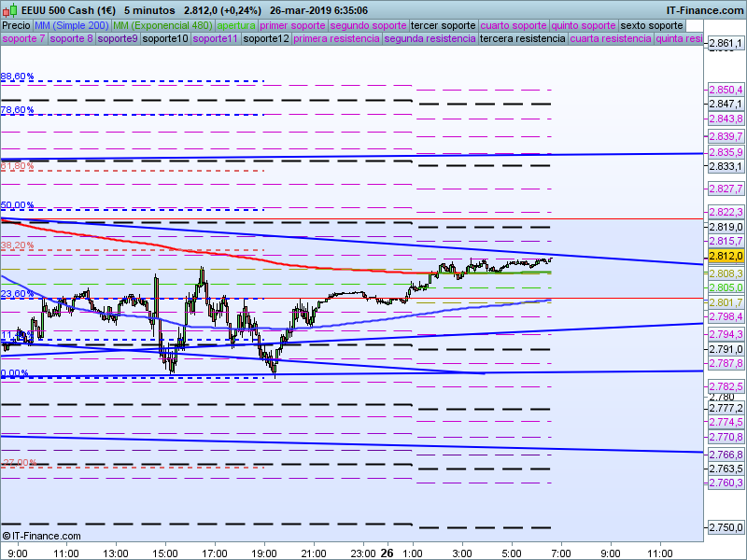747x560 pixels.
Task: Open the tercer soporte label
Action: click(443, 26)
